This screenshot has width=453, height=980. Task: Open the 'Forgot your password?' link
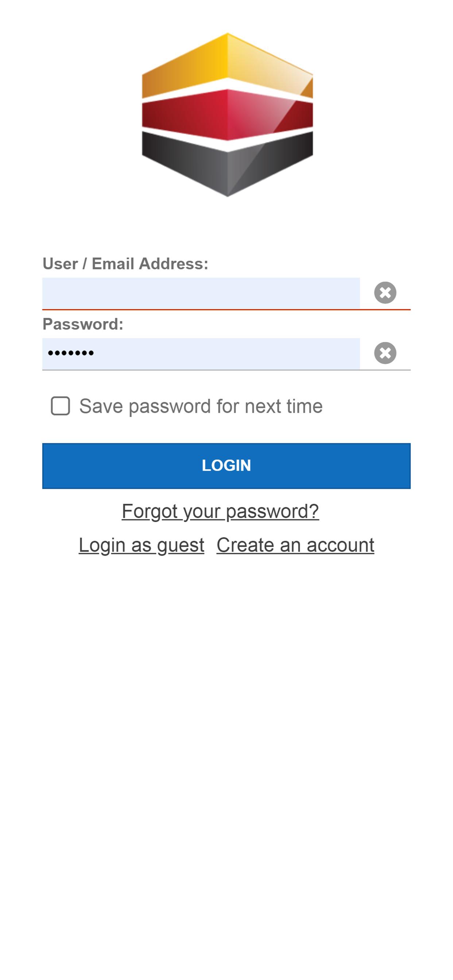point(220,511)
